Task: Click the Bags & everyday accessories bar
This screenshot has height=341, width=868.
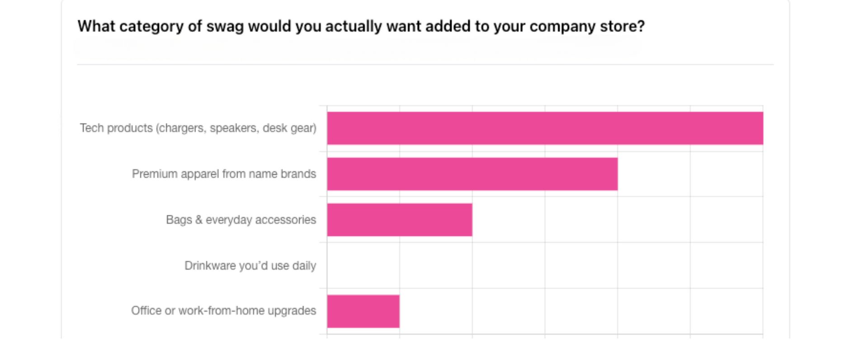Action: [x=400, y=220]
